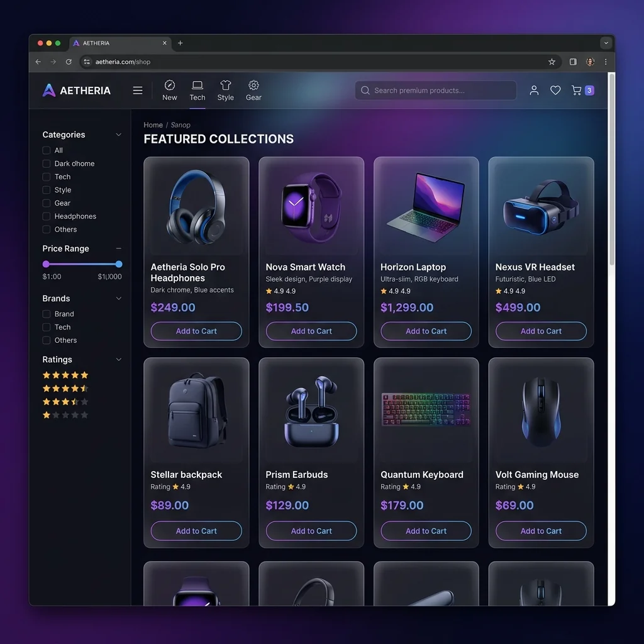Screen dimensions: 644x644
Task: Filter by three and half stars row
Action: click(65, 401)
